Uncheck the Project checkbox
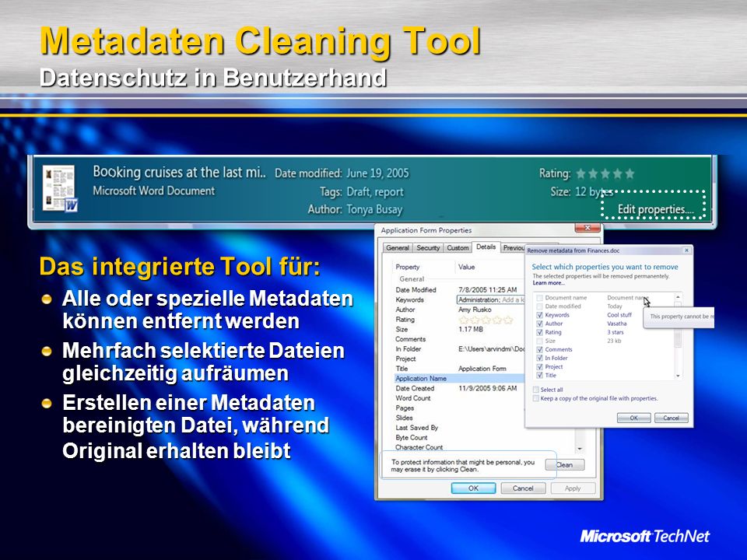747x560 pixels. [x=540, y=366]
